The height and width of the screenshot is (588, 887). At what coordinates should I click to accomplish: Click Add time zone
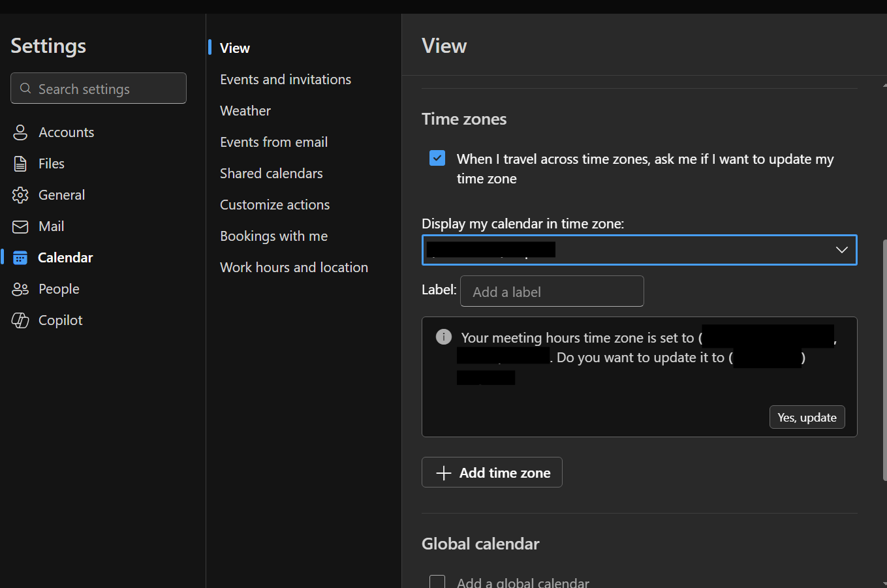(x=491, y=472)
